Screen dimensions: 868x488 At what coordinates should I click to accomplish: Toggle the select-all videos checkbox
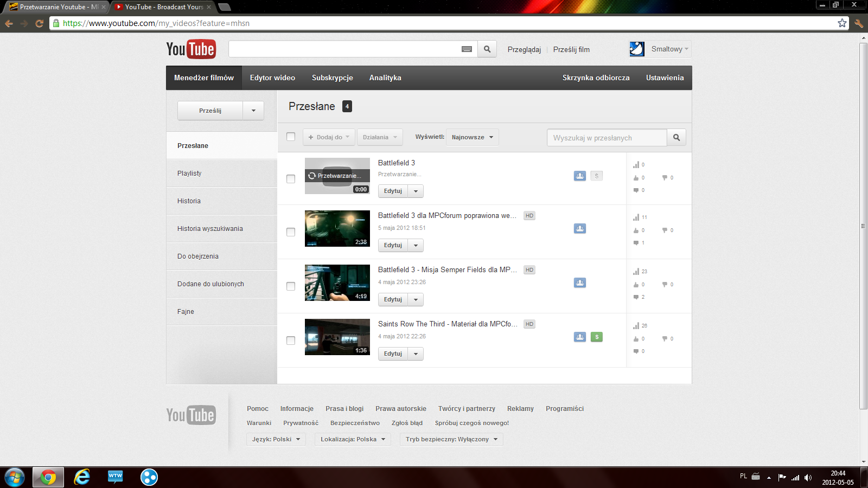click(x=291, y=137)
